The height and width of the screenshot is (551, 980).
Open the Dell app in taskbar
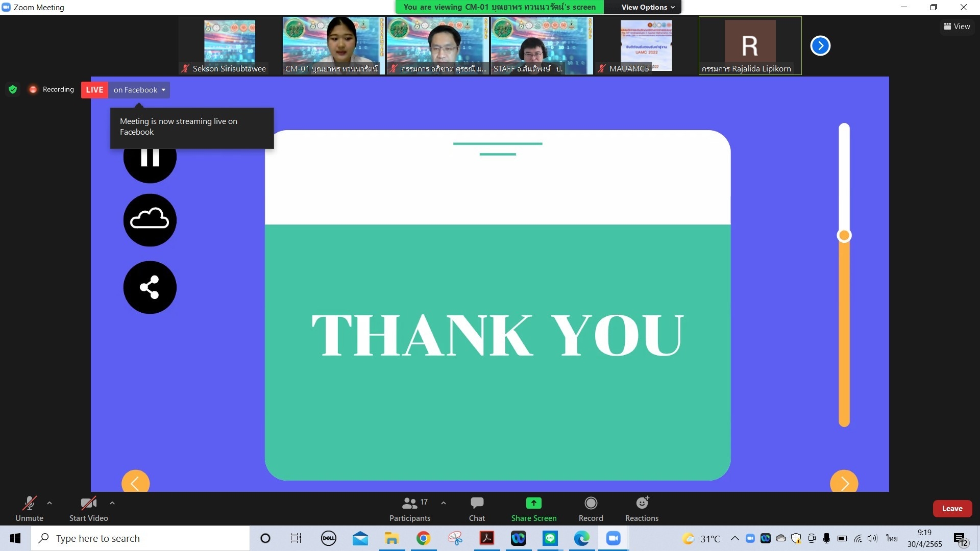click(x=328, y=538)
